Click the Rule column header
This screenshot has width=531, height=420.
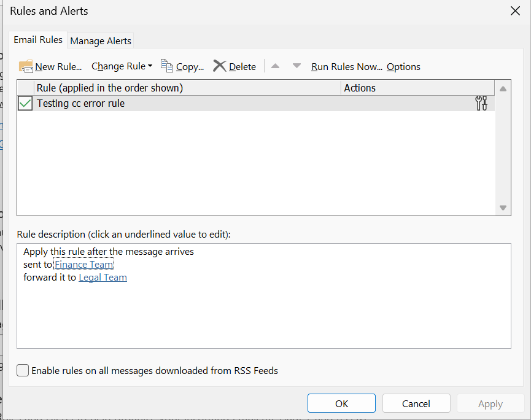[187, 88]
